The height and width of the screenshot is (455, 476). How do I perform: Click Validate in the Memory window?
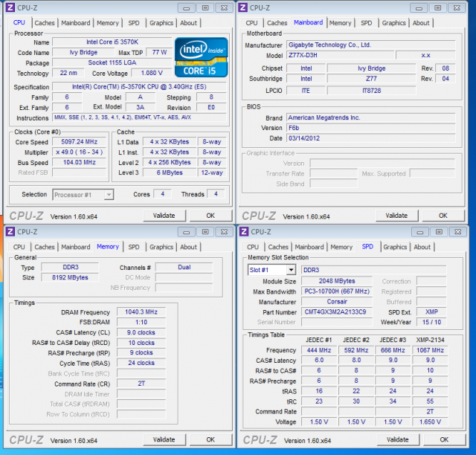pyautogui.click(x=164, y=439)
